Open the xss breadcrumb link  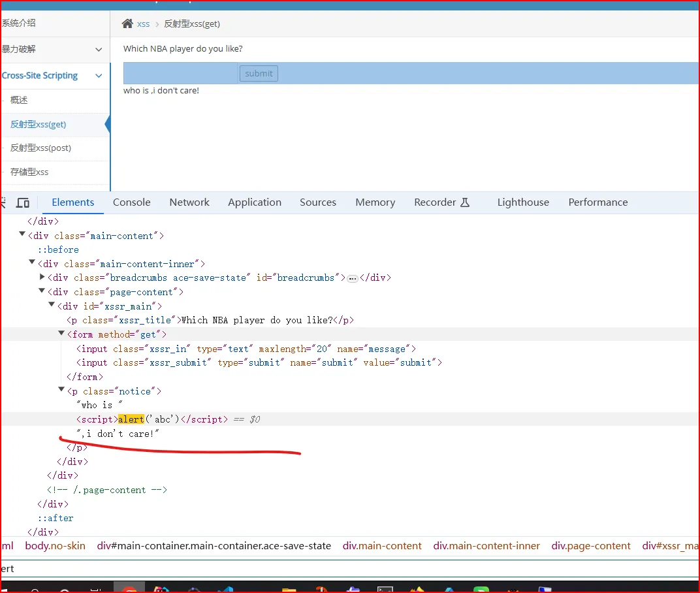[x=143, y=24]
